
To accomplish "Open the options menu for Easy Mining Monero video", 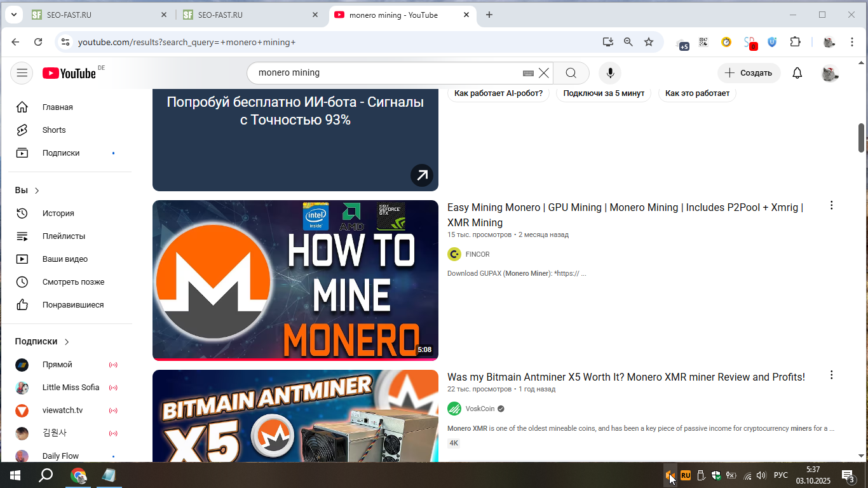I will [831, 205].
